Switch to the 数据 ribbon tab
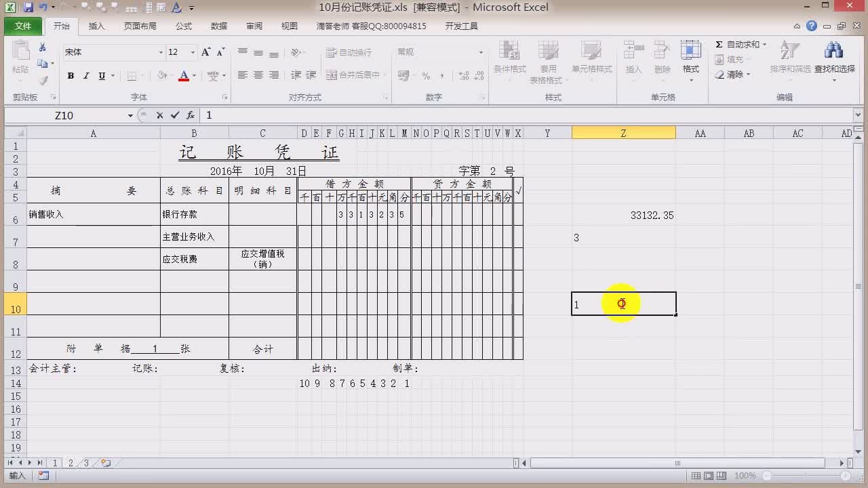Image resolution: width=868 pixels, height=488 pixels. point(218,26)
